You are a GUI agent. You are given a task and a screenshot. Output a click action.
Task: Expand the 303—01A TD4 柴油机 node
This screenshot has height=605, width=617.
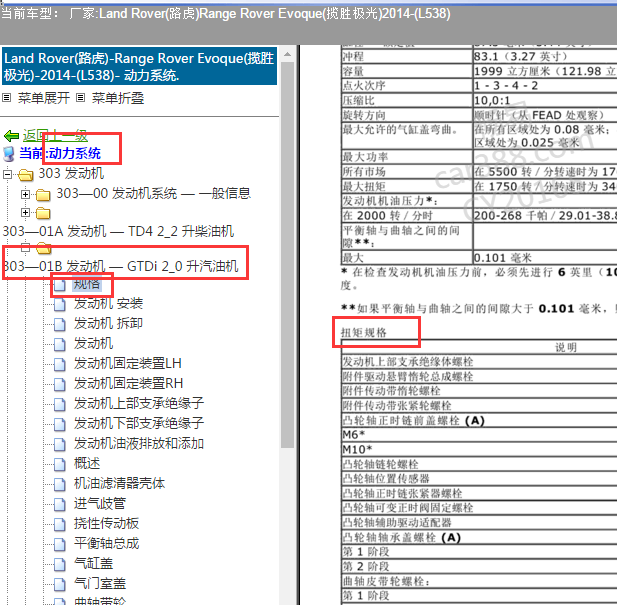coord(25,212)
